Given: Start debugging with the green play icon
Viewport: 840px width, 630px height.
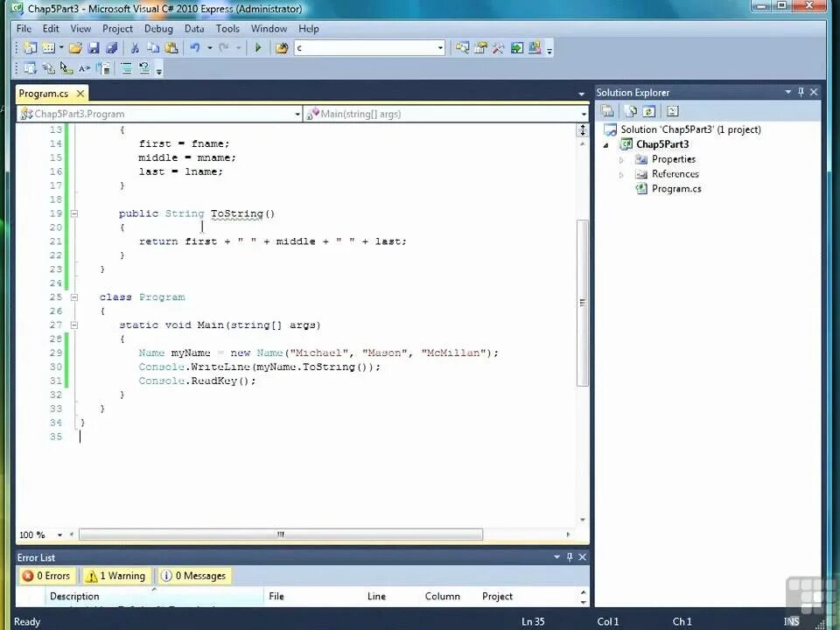Looking at the screenshot, I should pyautogui.click(x=258, y=48).
